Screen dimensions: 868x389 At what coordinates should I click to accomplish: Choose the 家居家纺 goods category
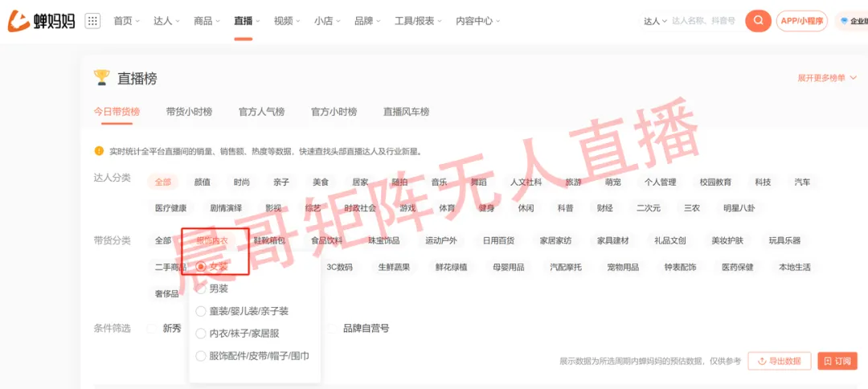coord(556,240)
